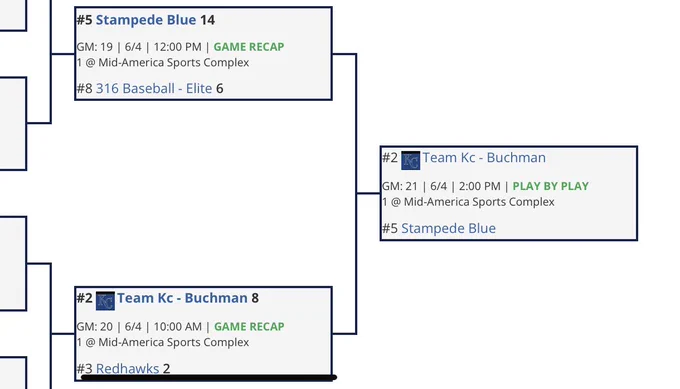Open Team Kc - Buchman in Game 20
Screen dimensions: 680x389
[x=182, y=298]
